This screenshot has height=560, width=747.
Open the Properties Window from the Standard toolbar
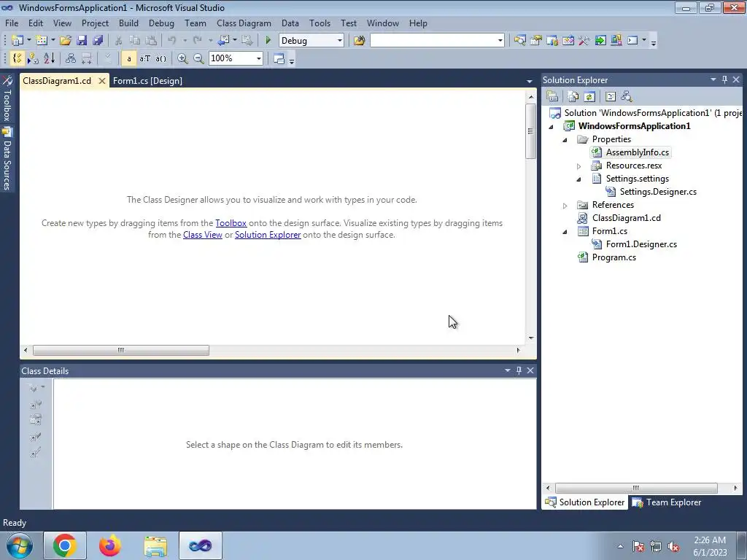[536, 41]
